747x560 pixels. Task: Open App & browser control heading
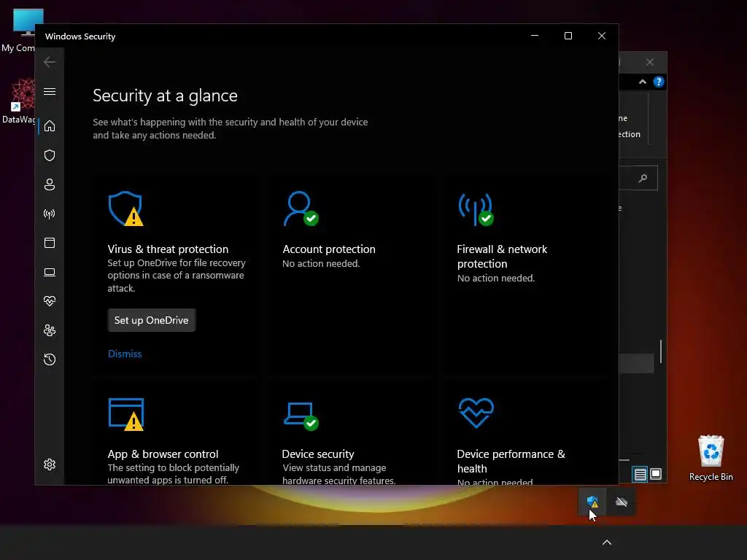(163, 454)
